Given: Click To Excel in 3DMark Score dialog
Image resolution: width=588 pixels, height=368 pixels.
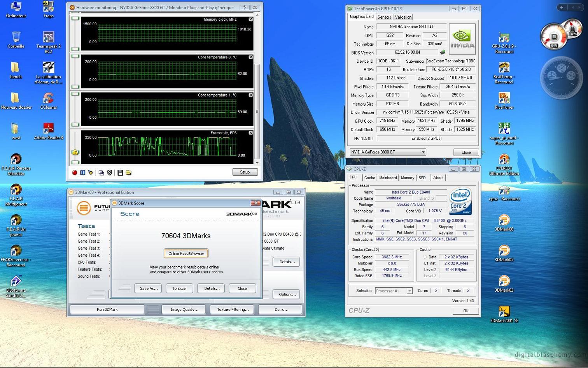Looking at the screenshot, I should pyautogui.click(x=179, y=289).
